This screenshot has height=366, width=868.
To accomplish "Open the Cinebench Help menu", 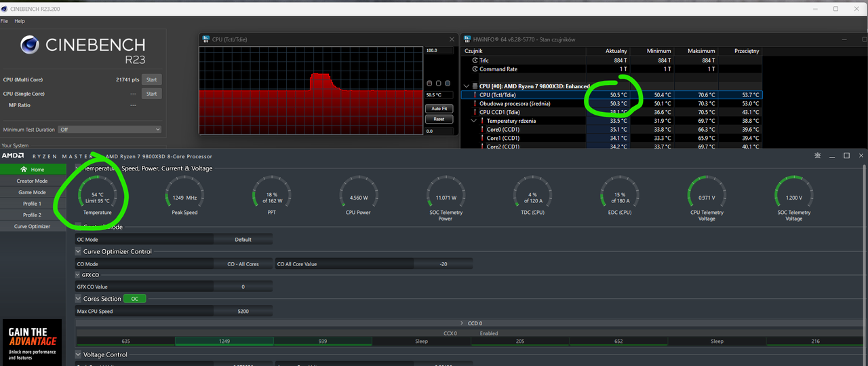I will click(x=20, y=21).
